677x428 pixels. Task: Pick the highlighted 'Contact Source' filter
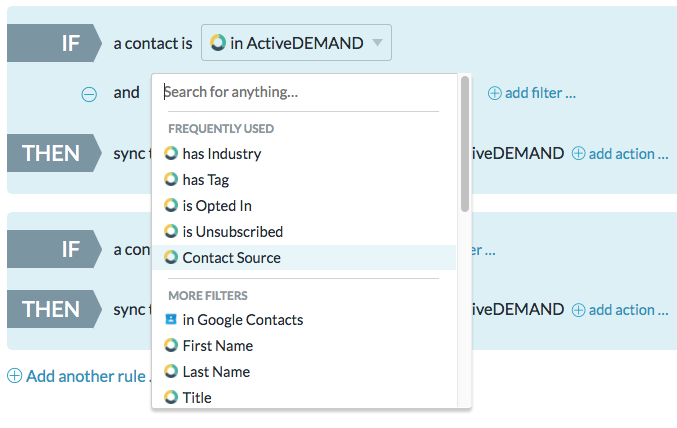(x=304, y=257)
